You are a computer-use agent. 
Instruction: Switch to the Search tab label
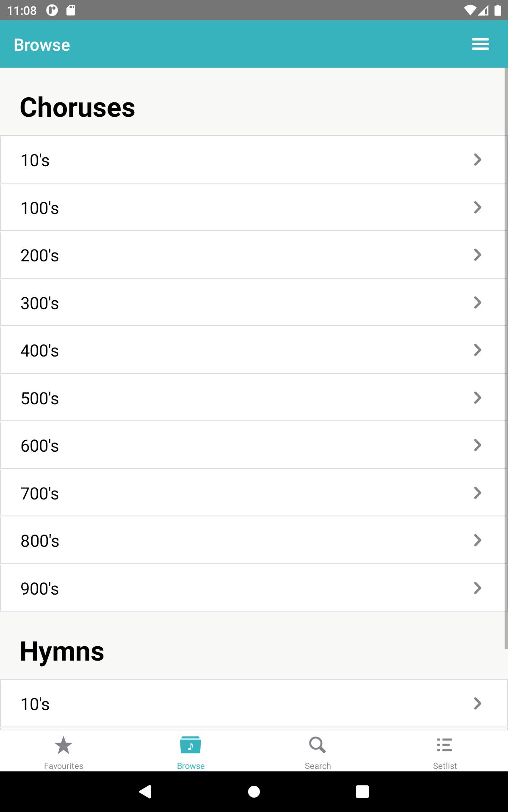[x=317, y=766]
